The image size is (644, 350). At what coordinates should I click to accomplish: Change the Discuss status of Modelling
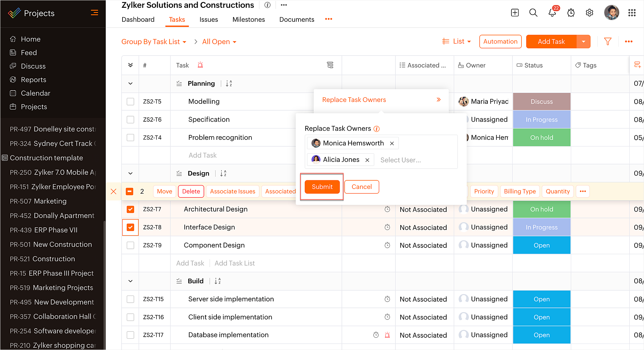542,102
